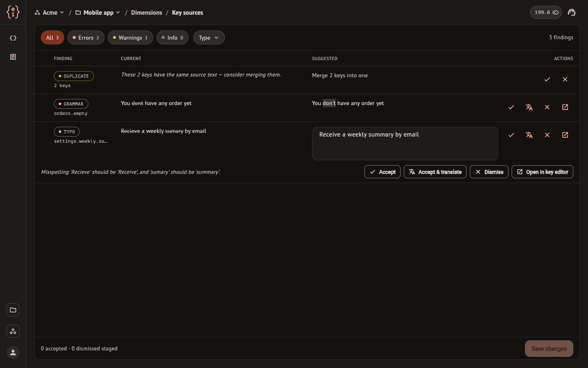This screenshot has width=588, height=368.
Task: Show All findings filter
Action: [x=52, y=38]
